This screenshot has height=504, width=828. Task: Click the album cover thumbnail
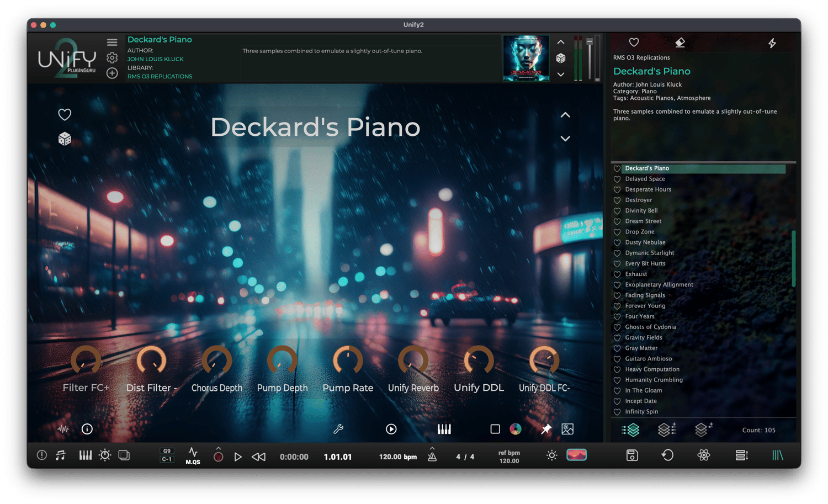[526, 59]
